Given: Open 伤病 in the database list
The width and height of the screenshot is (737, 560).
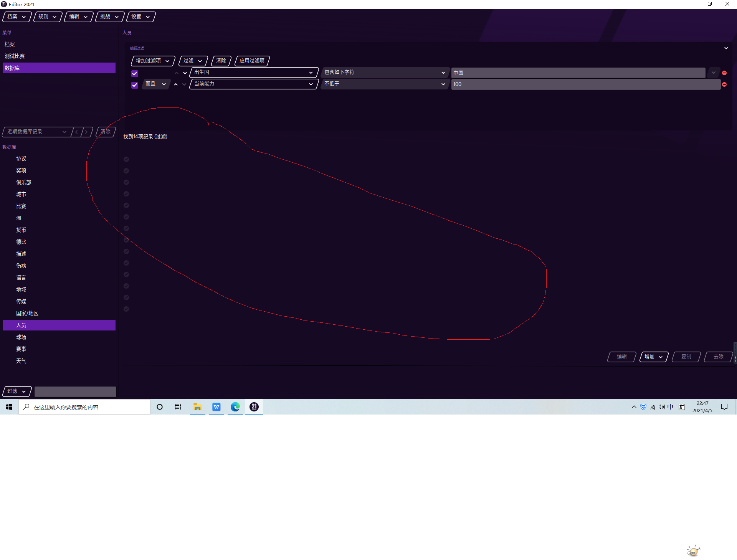Looking at the screenshot, I should [x=59, y=266].
